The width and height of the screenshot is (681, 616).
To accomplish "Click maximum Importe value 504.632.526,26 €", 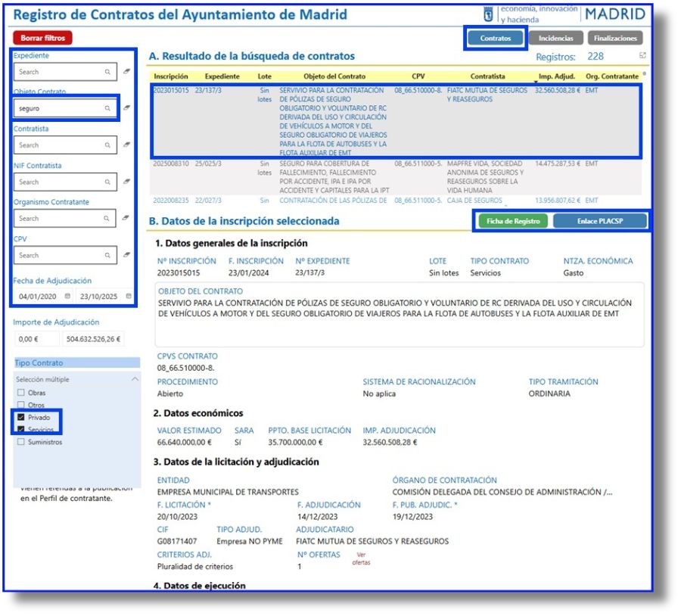I will pos(93,339).
